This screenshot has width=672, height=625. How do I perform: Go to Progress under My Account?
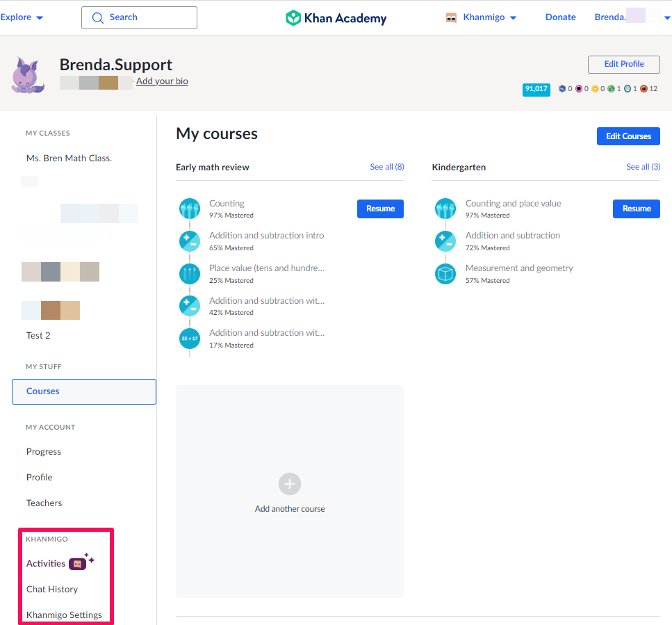pyautogui.click(x=44, y=451)
